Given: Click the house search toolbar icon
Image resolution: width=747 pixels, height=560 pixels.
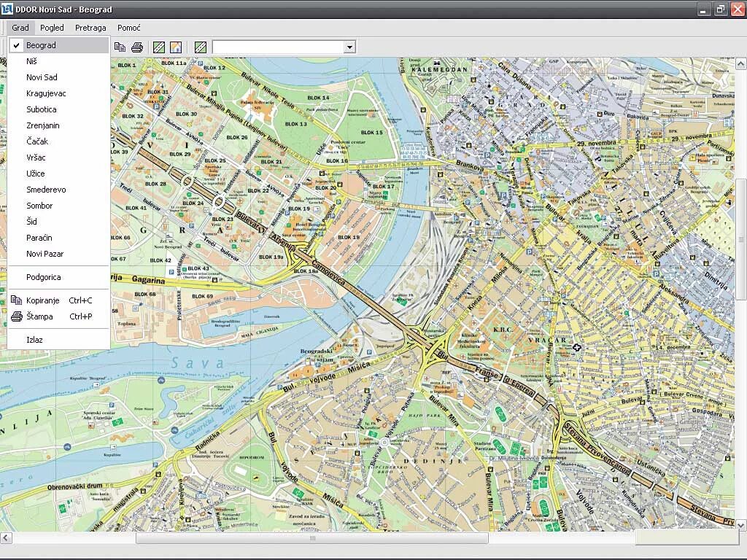Looking at the screenshot, I should [176, 47].
